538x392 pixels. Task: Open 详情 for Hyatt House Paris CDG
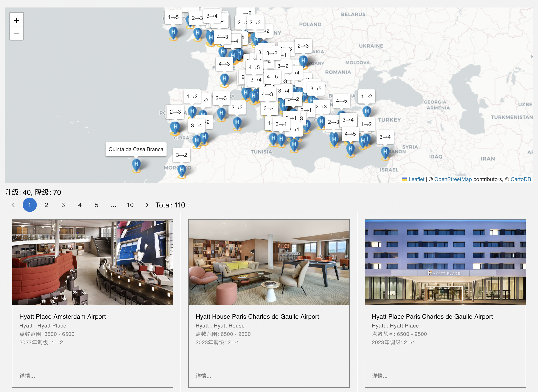pyautogui.click(x=203, y=376)
